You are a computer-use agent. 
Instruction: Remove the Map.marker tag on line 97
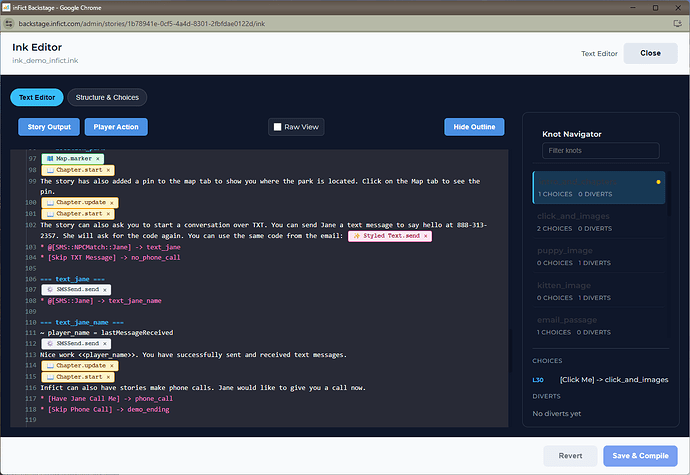98,158
